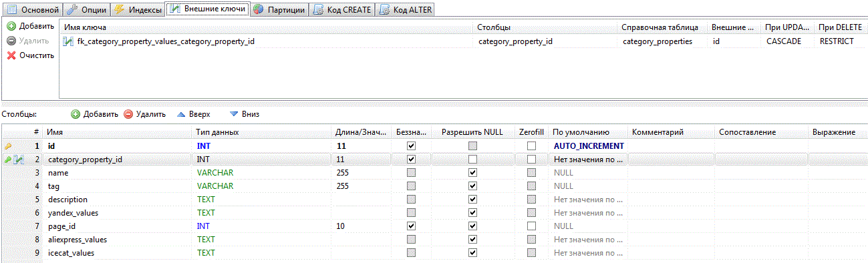Toggle allow NULL for icecat_values

[x=472, y=253]
